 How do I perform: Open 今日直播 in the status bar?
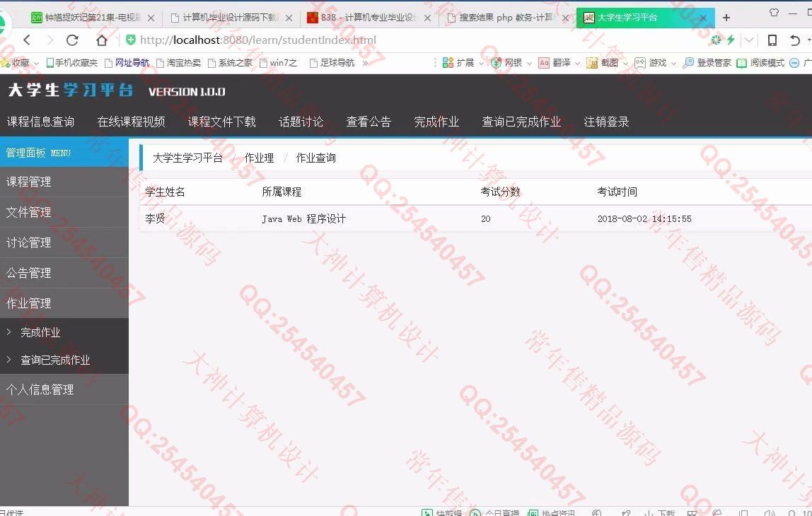(494, 513)
